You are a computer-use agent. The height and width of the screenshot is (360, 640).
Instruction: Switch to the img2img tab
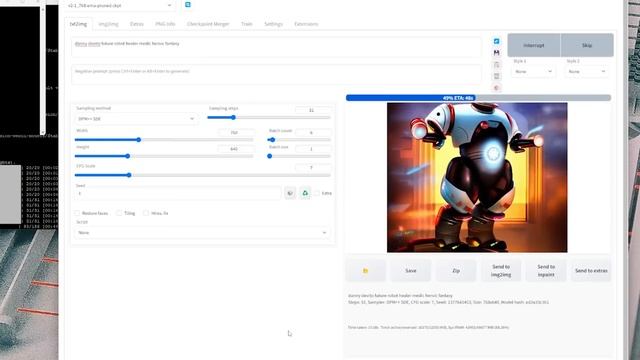pyautogui.click(x=108, y=24)
